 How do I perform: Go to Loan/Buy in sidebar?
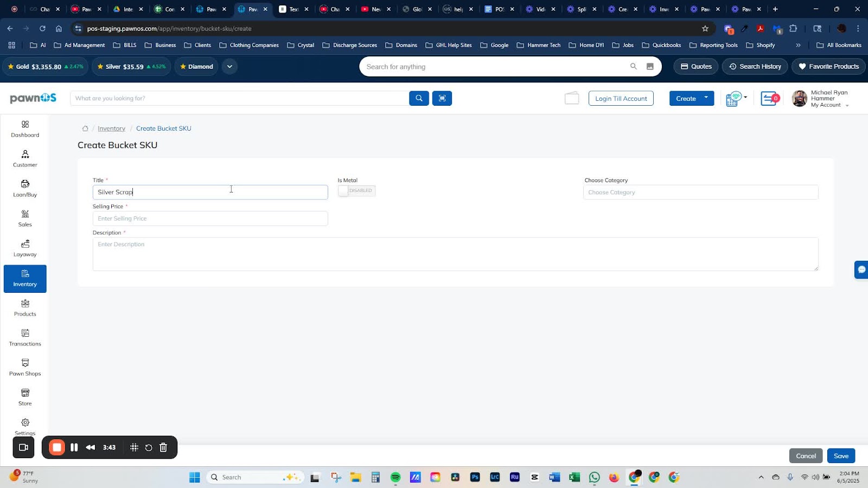point(25,189)
